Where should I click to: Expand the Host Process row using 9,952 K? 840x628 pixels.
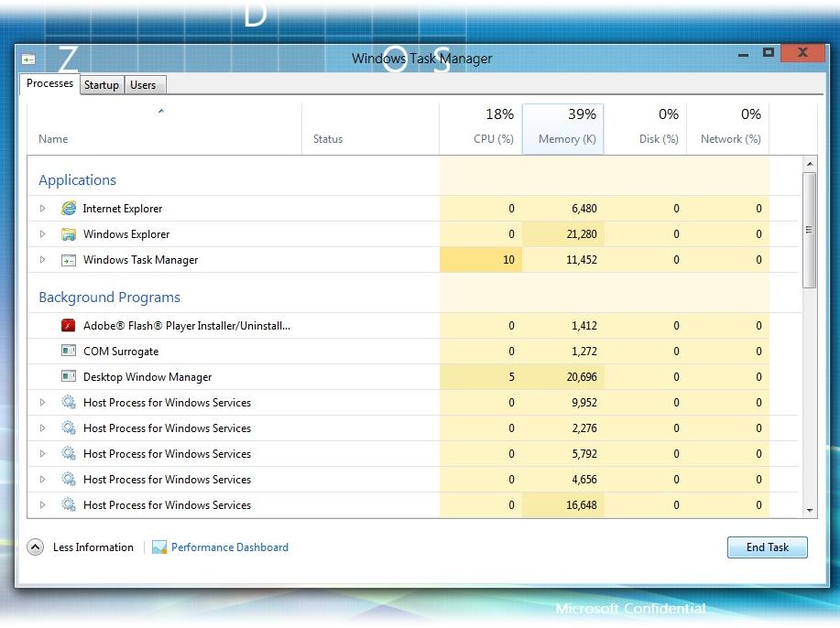42,403
